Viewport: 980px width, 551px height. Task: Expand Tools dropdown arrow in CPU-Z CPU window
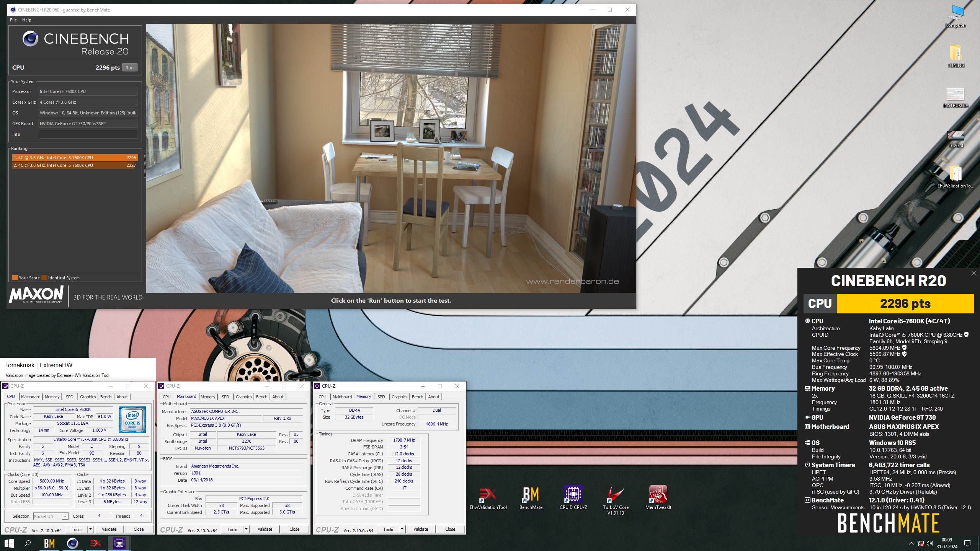[x=91, y=529]
